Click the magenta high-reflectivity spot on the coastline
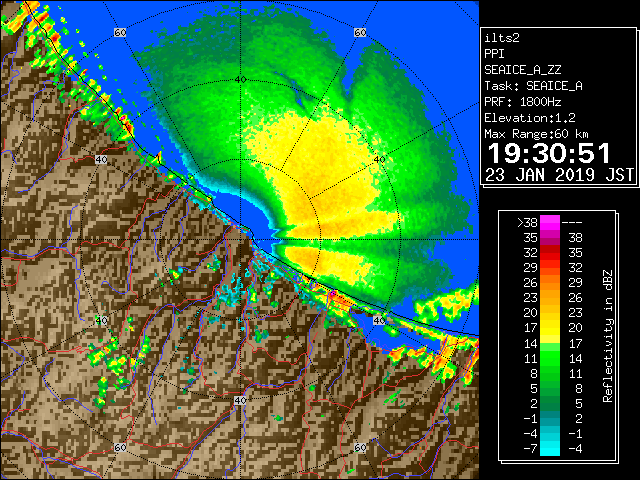 tap(333, 293)
